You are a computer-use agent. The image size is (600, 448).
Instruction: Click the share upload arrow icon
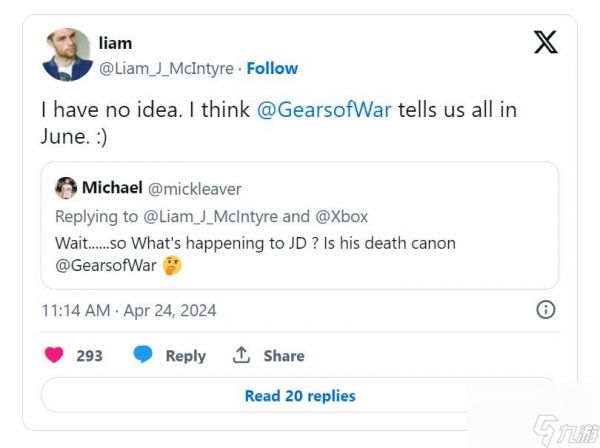(241, 355)
